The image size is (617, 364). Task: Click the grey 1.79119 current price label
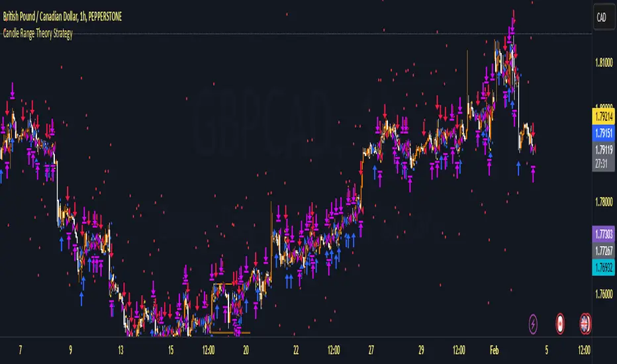[603, 150]
